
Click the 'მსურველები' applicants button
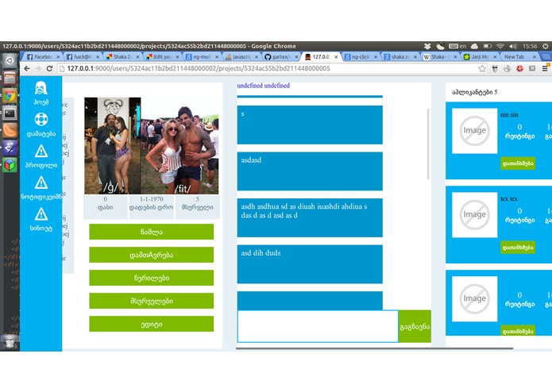152,301
